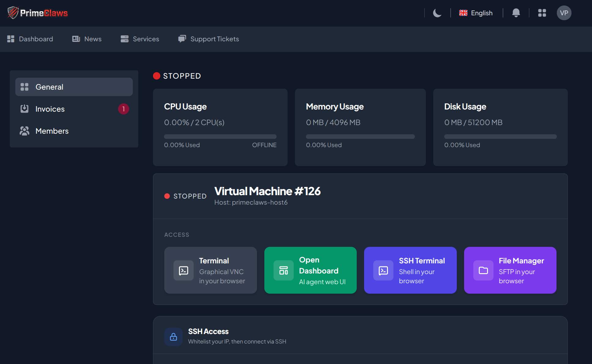
Task: Click the red STOPPED indicator above CPU Usage
Action: (177, 76)
